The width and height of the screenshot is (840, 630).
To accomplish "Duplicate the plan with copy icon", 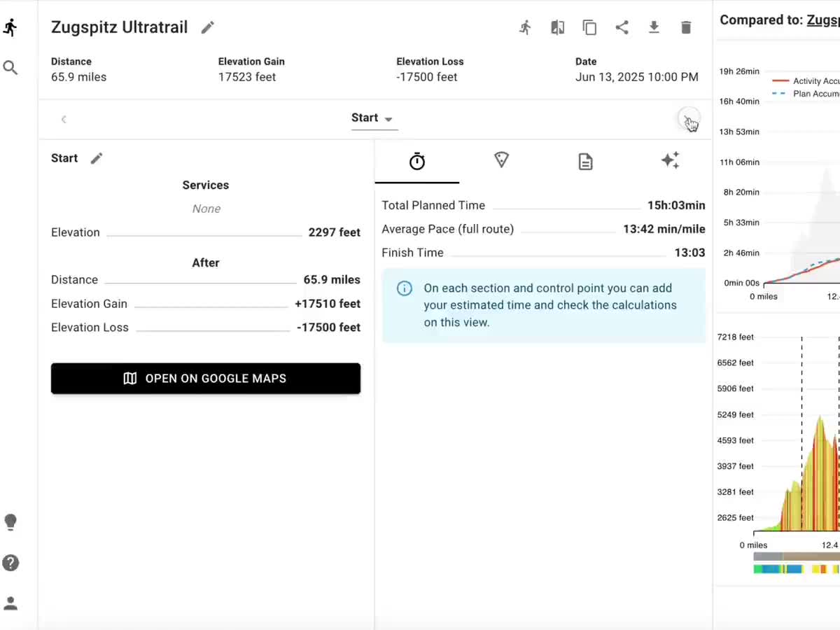I will click(589, 27).
